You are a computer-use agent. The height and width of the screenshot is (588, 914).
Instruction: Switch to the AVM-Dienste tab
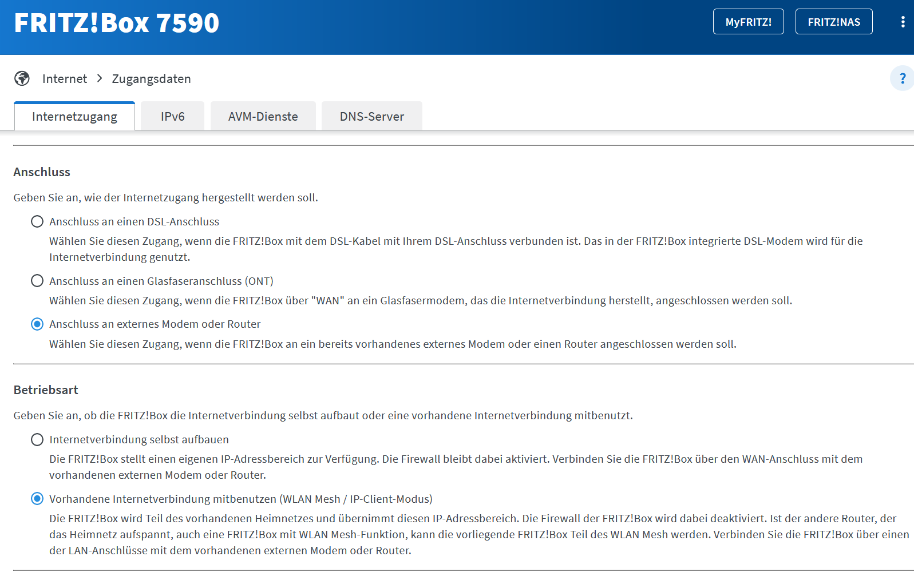[263, 116]
